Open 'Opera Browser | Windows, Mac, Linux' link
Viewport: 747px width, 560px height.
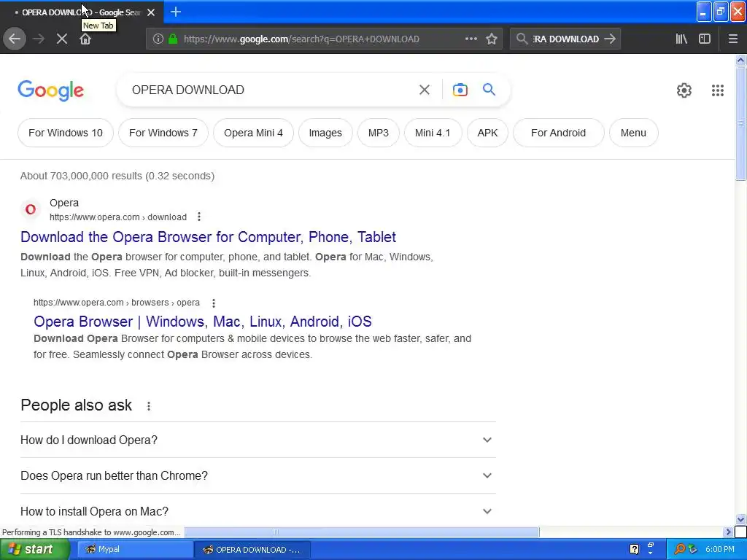[x=203, y=322]
